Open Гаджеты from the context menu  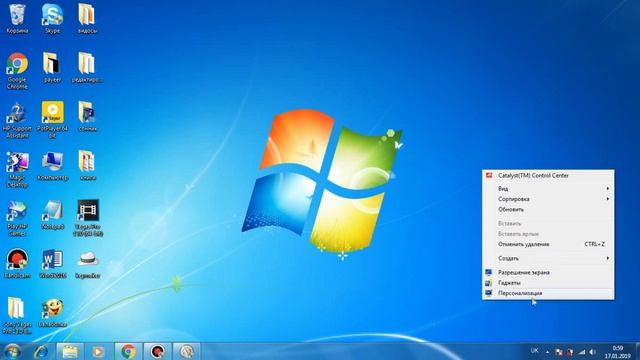point(548,282)
